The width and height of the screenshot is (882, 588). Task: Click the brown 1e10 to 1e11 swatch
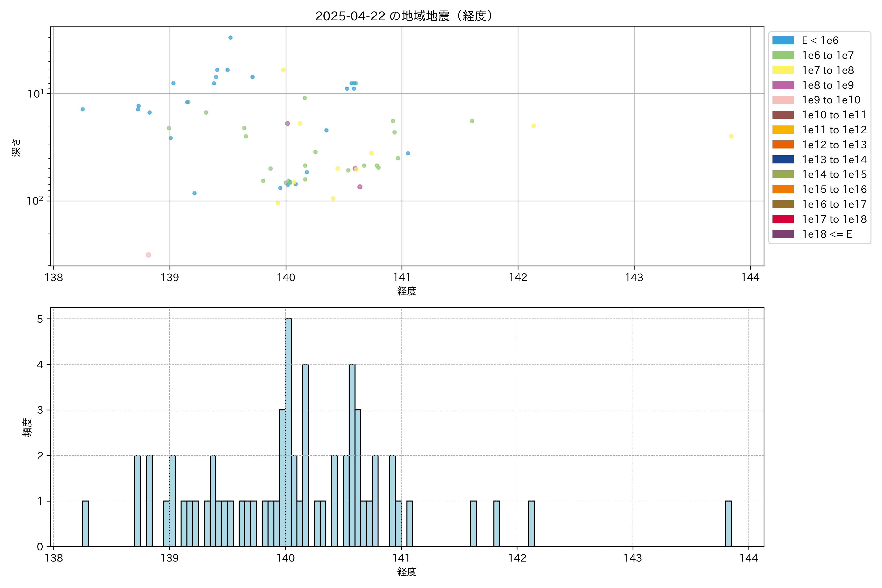(783, 115)
